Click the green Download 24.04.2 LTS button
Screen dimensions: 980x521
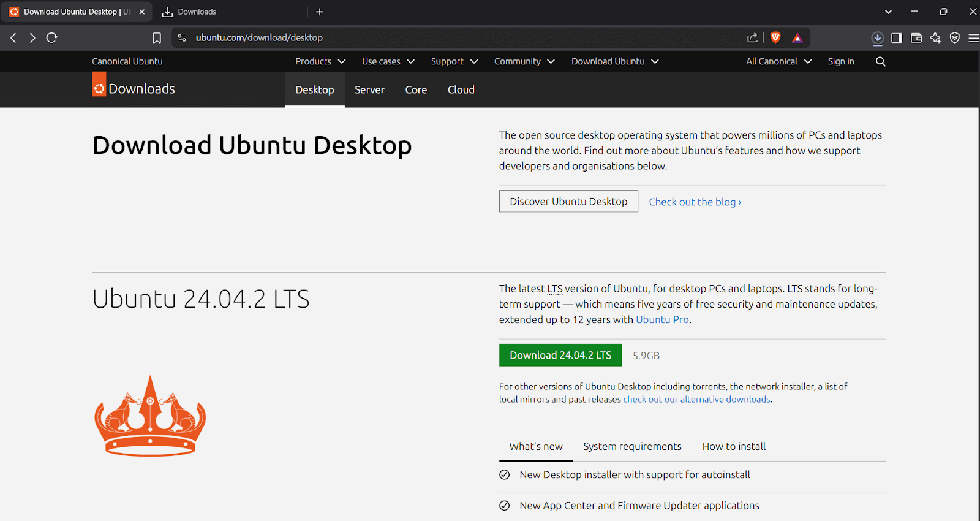tap(560, 356)
